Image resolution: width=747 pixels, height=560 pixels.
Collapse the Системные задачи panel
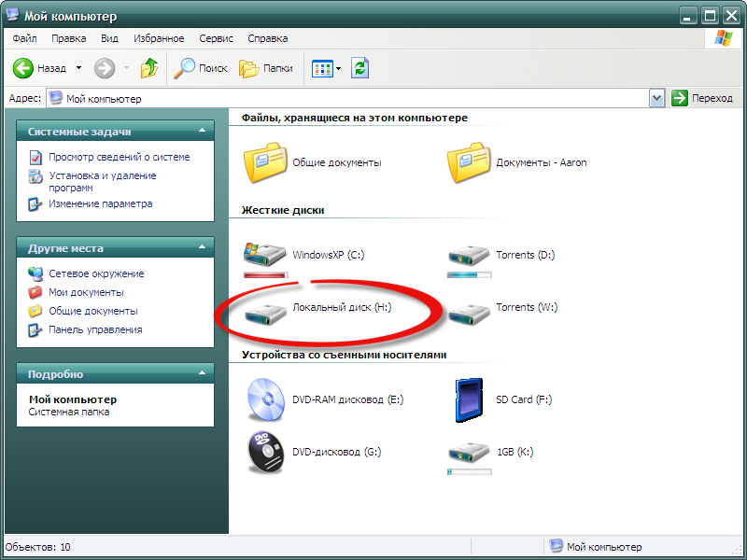pos(200,132)
